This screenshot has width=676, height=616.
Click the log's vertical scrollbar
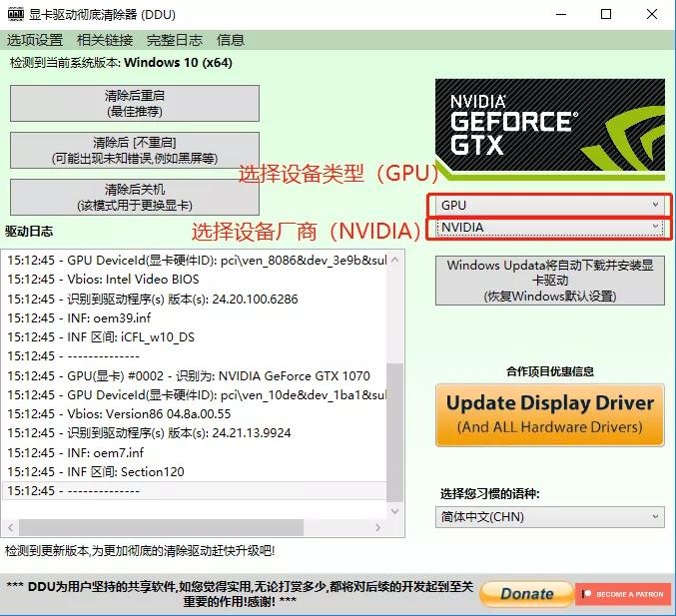point(395,419)
